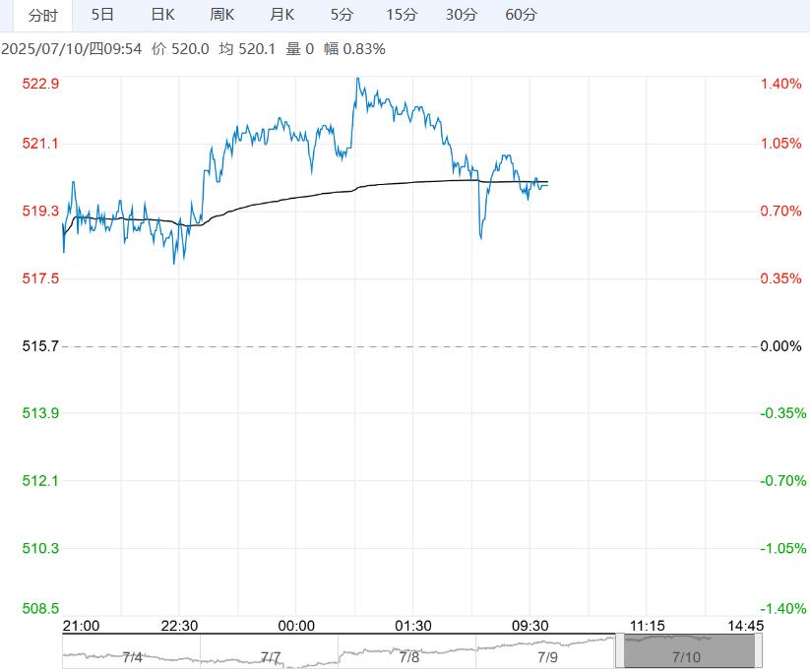This screenshot has height=672, width=810.
Task: Switch to the 周K weekly chart
Action: point(222,15)
